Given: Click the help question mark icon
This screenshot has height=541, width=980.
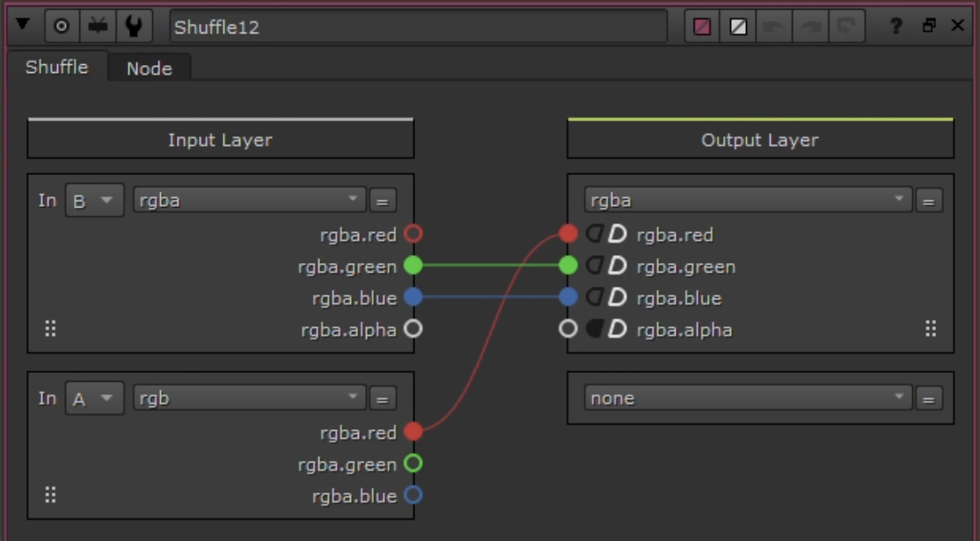Looking at the screenshot, I should click(895, 25).
